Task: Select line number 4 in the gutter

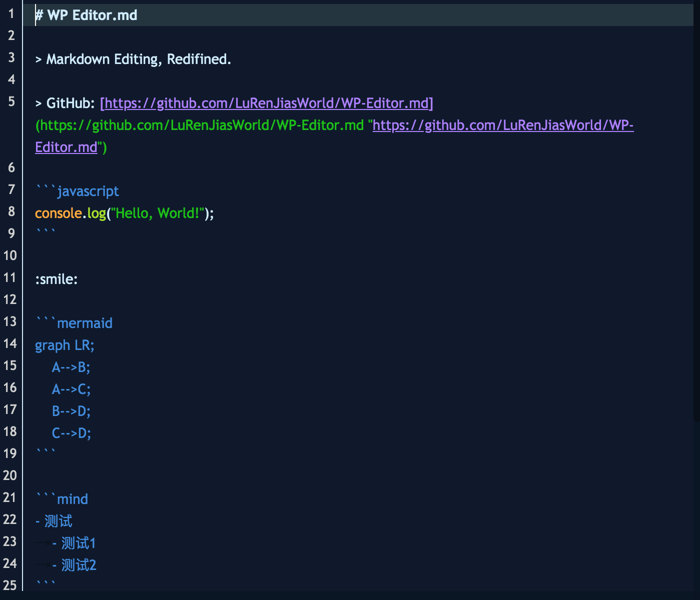Action: [12, 79]
